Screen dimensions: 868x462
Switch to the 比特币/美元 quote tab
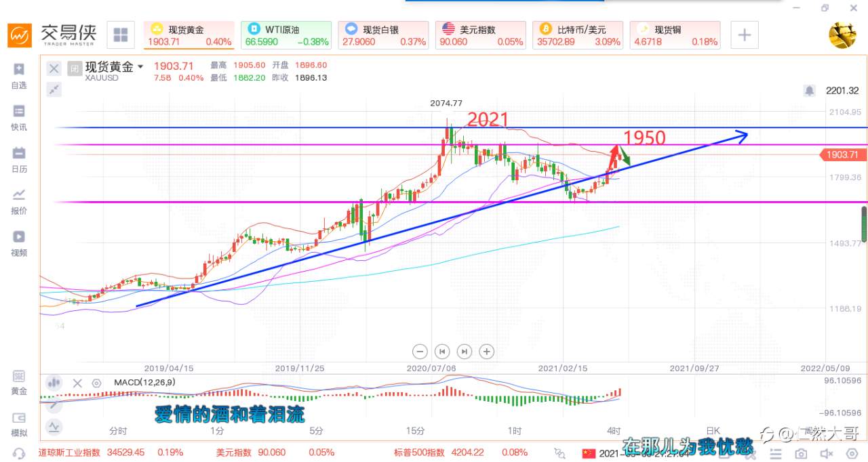click(578, 35)
